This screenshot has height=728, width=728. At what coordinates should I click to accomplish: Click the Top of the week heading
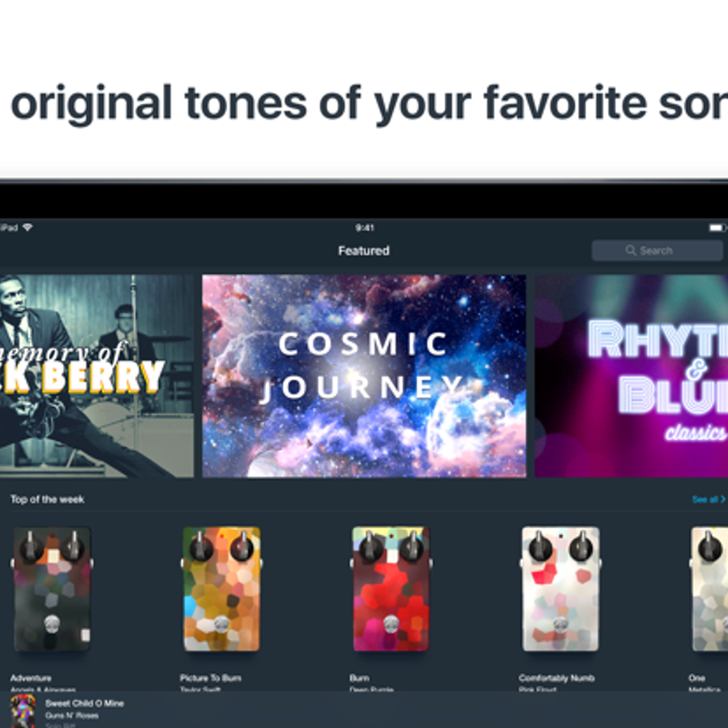[x=47, y=500]
